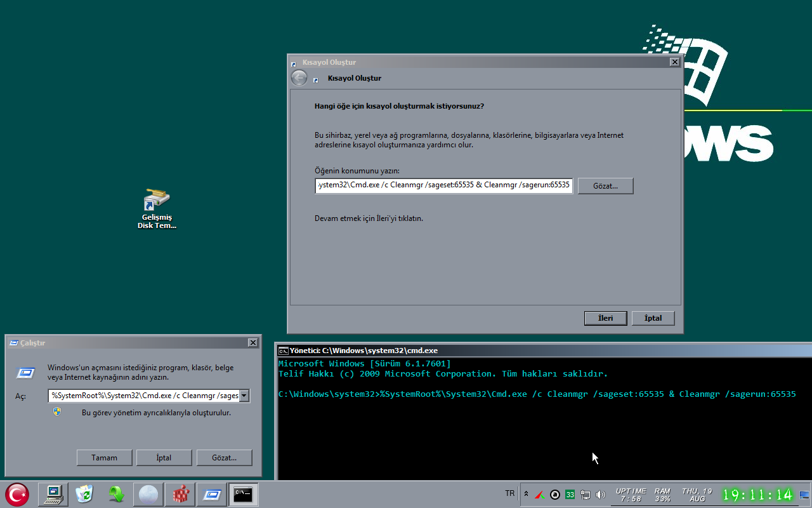Viewport: 812px width, 508px height.
Task: Click the cmd.exe command line text
Action: 537,394
